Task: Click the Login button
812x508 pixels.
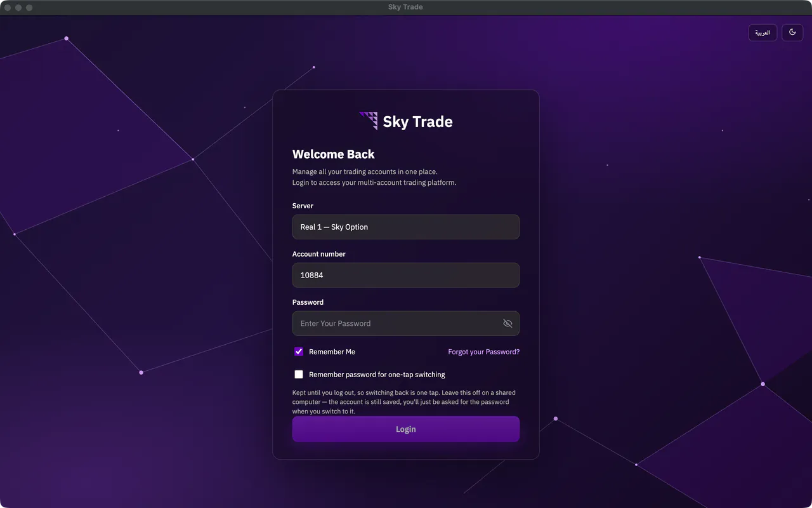Action: [406, 429]
